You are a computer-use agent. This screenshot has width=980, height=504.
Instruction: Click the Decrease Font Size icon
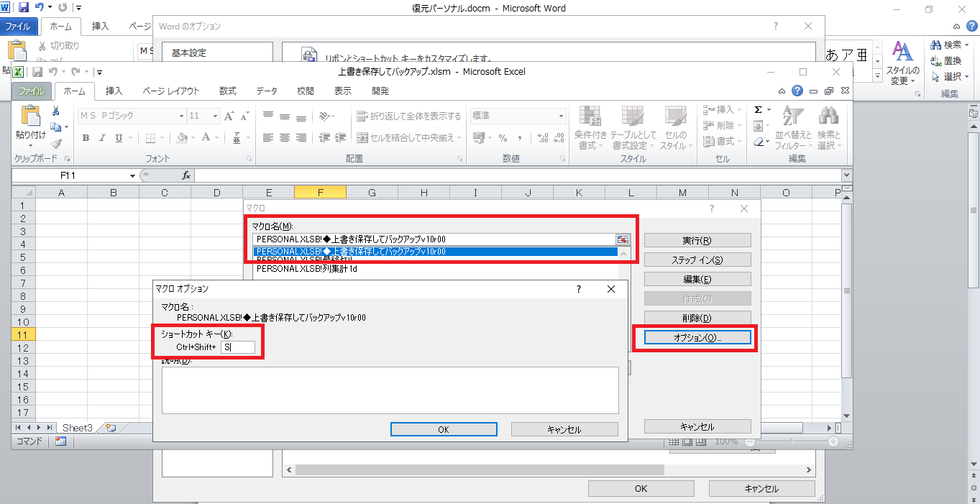click(245, 116)
